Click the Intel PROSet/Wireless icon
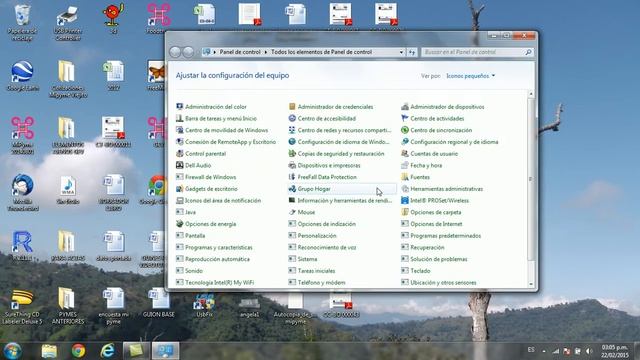 pos(404,200)
